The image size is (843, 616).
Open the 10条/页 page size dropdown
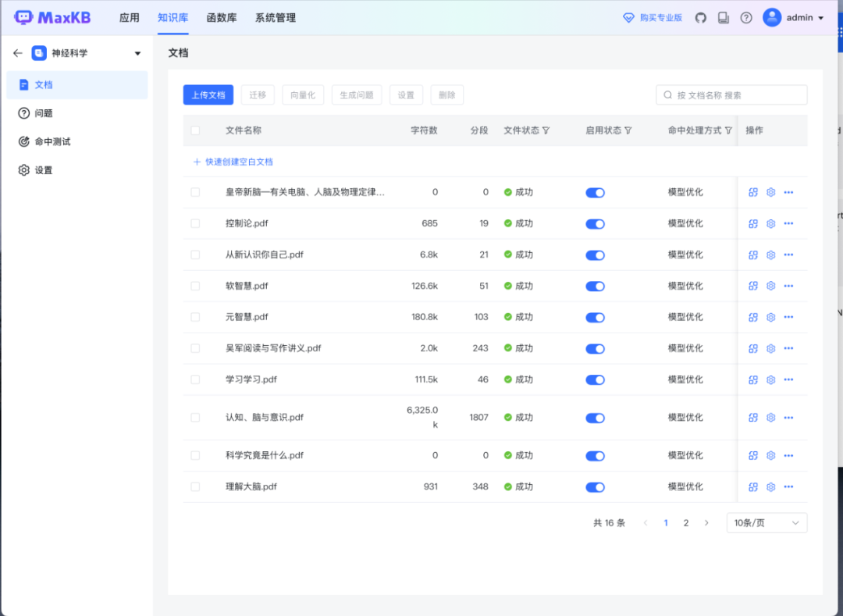(767, 523)
